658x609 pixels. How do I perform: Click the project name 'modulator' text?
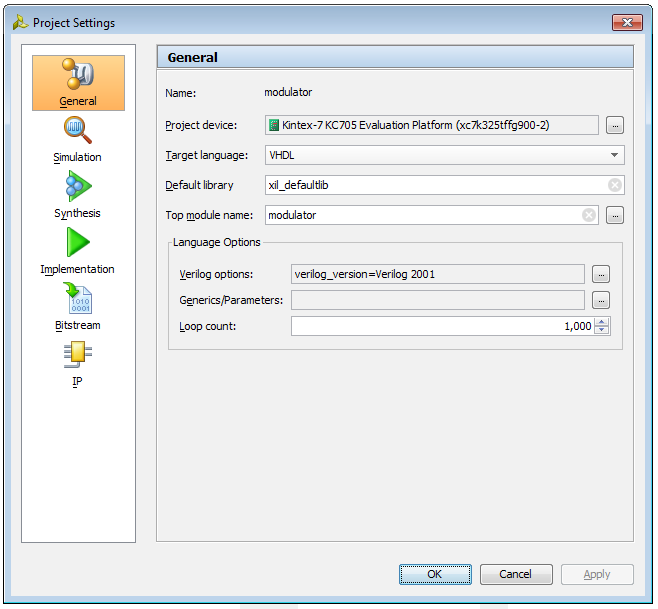288,92
